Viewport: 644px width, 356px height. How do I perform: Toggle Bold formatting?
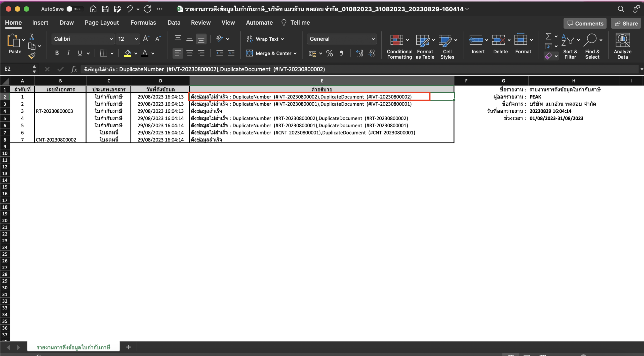57,53
